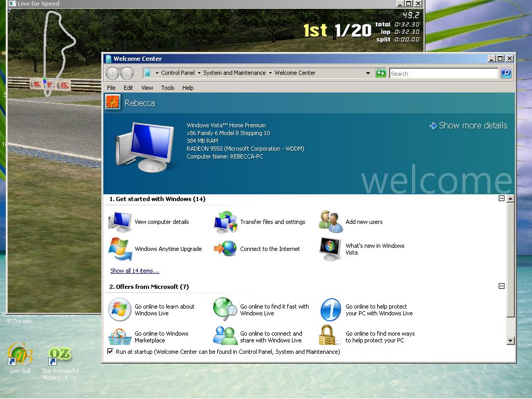
Task: Click Welcome Center breadcrumb
Action: click(295, 73)
